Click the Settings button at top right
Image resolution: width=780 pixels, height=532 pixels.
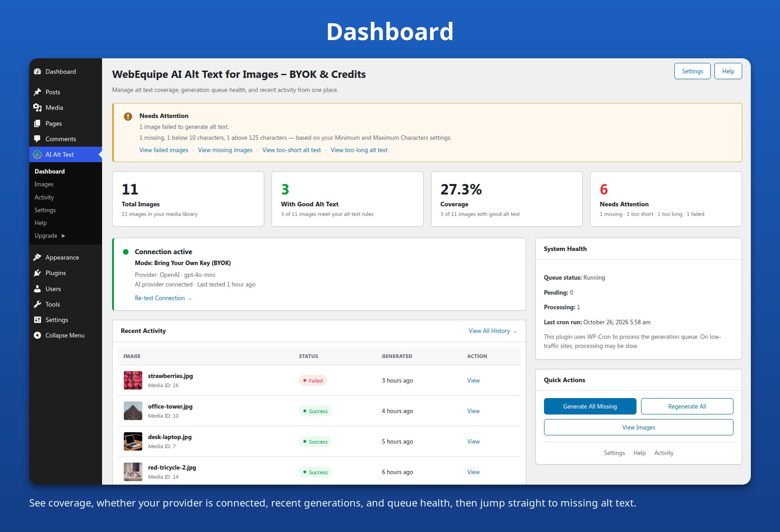pos(692,71)
